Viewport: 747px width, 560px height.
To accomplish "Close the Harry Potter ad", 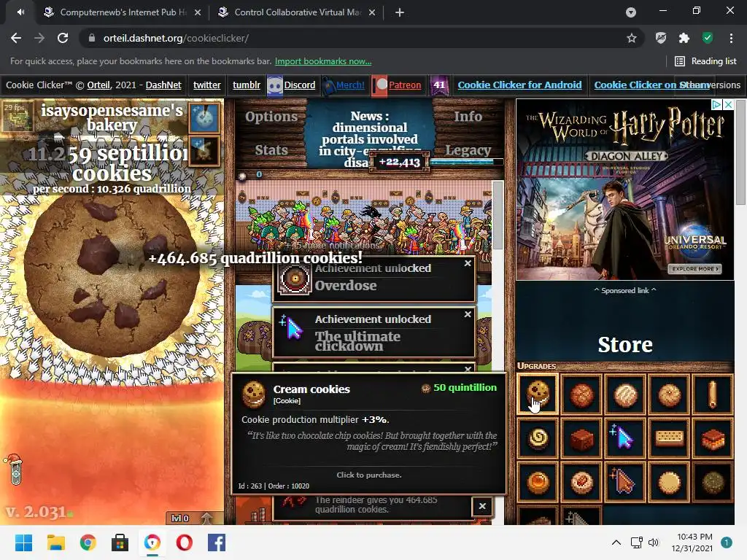I will 728,104.
